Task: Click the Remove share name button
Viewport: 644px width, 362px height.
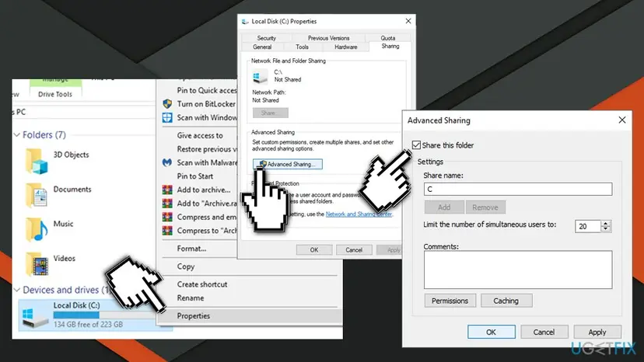Action: pos(485,207)
